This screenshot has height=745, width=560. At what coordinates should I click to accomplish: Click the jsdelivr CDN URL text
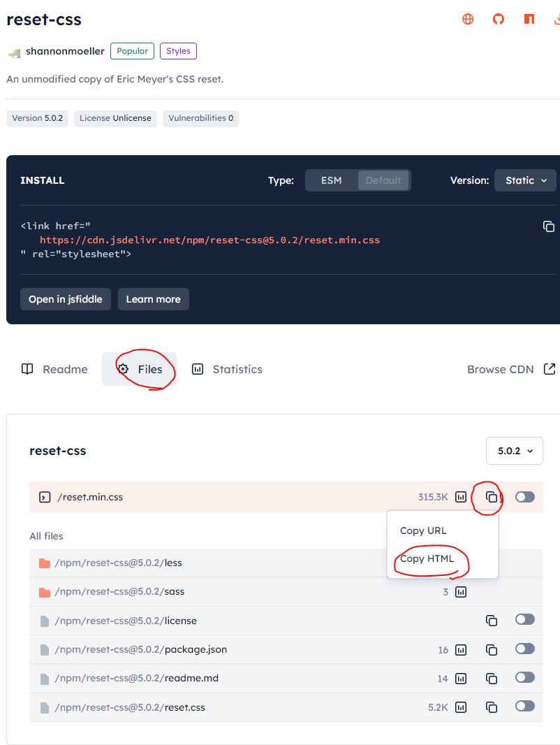pos(209,240)
